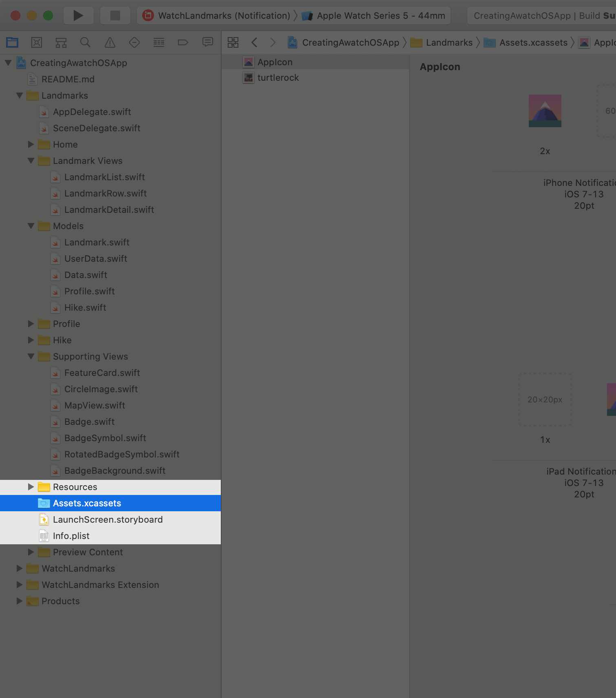
Task: Expand the Preview Content folder
Action: 31,552
